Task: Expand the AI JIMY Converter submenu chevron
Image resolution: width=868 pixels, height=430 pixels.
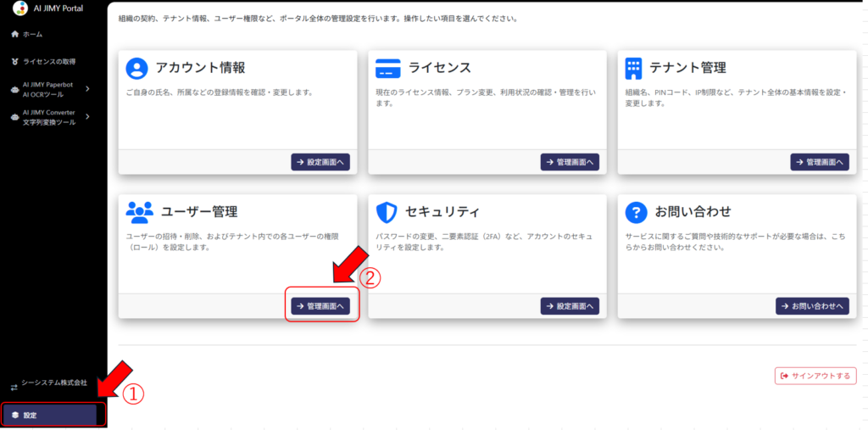Action: (87, 118)
